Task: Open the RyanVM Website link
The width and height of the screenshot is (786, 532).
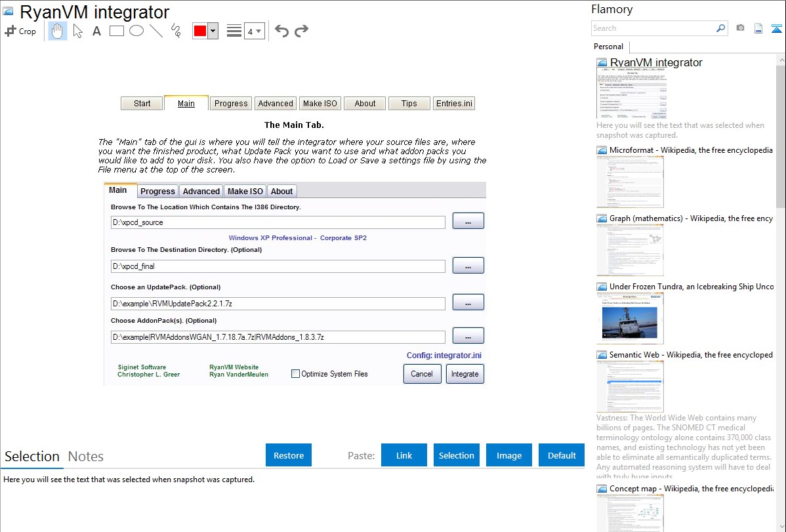Action: point(234,367)
